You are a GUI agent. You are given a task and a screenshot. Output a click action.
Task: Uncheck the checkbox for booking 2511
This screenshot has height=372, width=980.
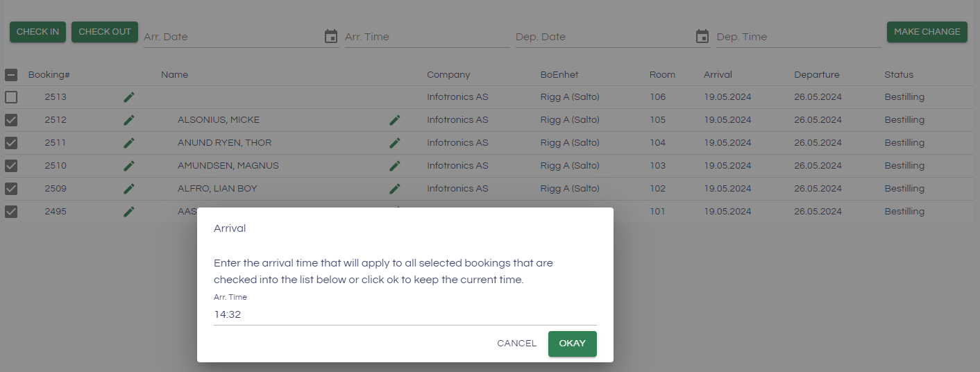point(11,143)
